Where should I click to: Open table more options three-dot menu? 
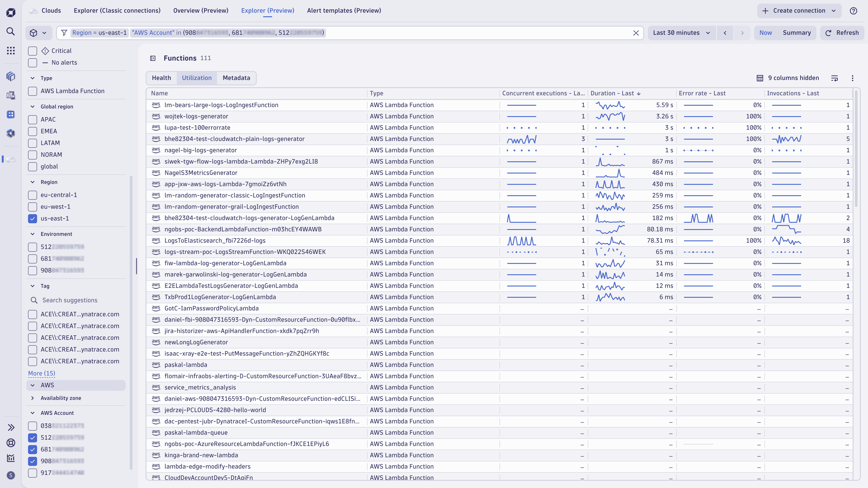(852, 78)
